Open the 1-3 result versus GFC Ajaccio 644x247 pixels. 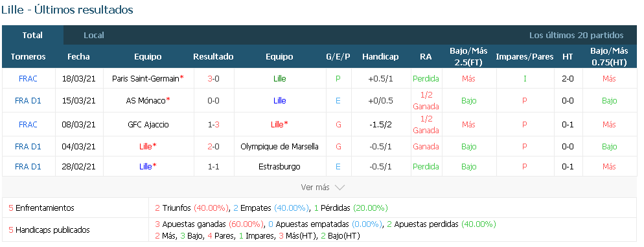(x=213, y=125)
